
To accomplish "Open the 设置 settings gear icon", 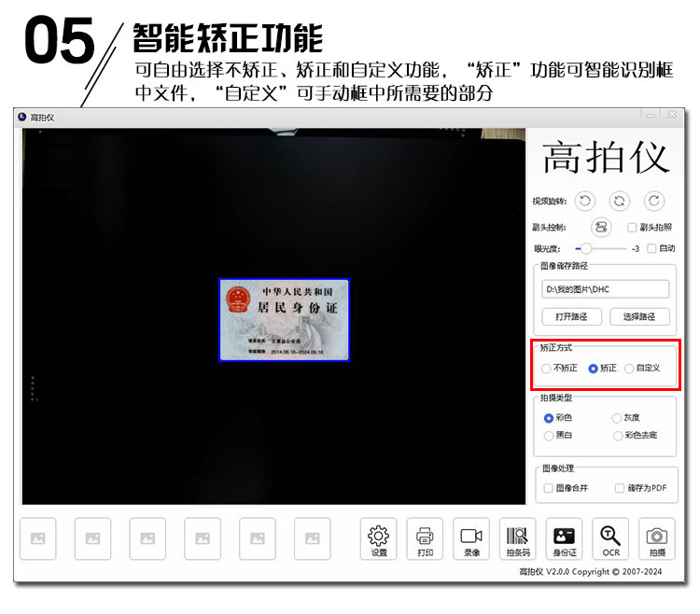I will click(378, 538).
